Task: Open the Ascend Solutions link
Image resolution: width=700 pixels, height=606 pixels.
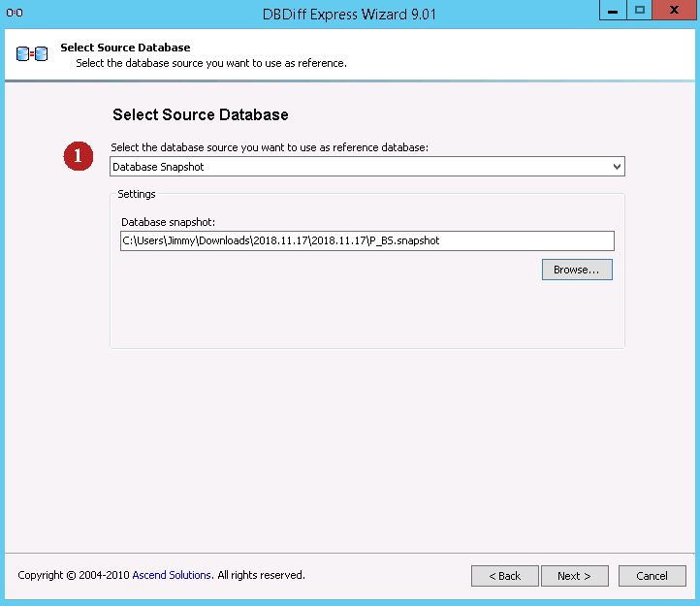Action: coord(172,575)
